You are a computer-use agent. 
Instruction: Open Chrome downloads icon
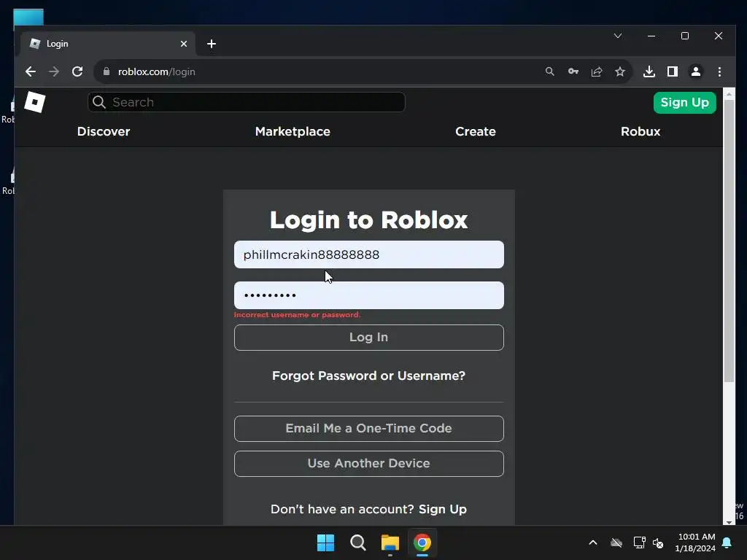[x=649, y=71]
